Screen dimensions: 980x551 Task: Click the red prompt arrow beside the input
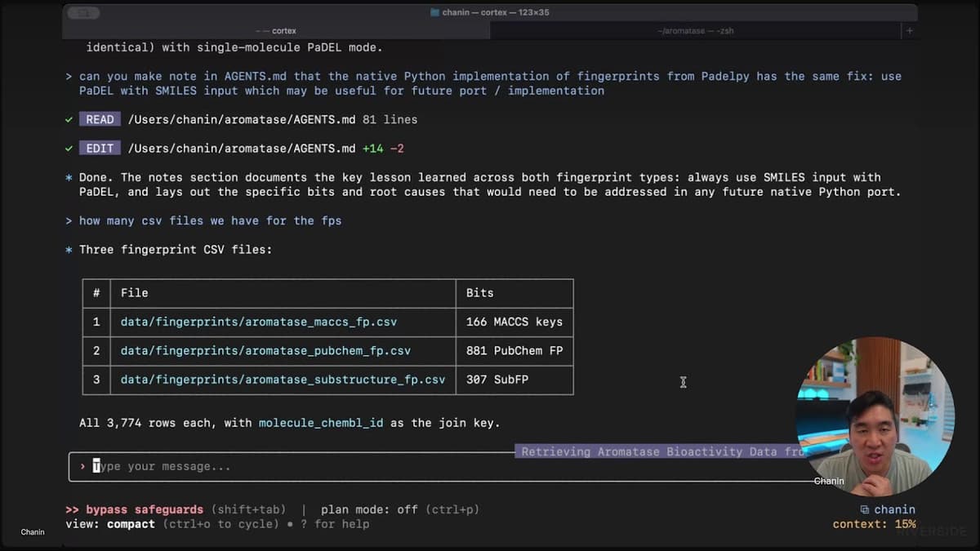pyautogui.click(x=82, y=466)
